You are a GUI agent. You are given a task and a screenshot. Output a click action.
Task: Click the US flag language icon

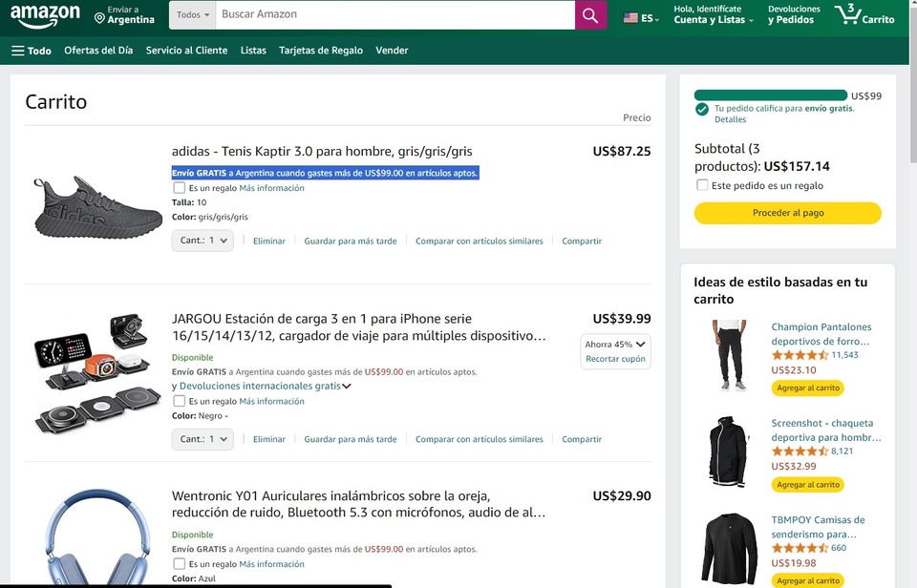point(630,18)
